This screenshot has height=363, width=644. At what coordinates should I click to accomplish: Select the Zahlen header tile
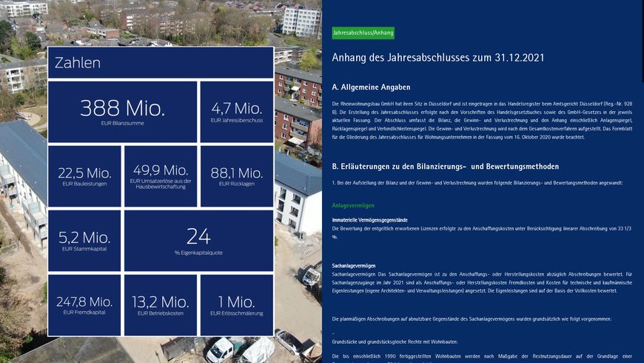(x=161, y=63)
